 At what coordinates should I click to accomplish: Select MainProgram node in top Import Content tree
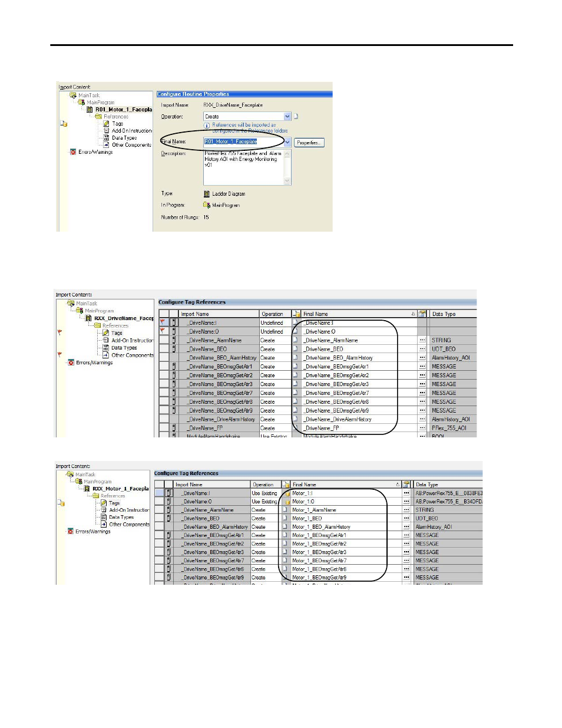[100, 103]
